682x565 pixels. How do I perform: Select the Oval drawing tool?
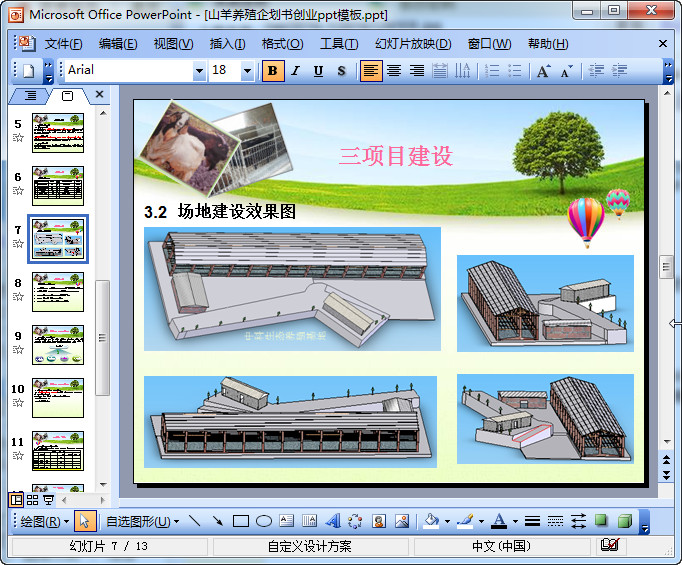pos(264,521)
